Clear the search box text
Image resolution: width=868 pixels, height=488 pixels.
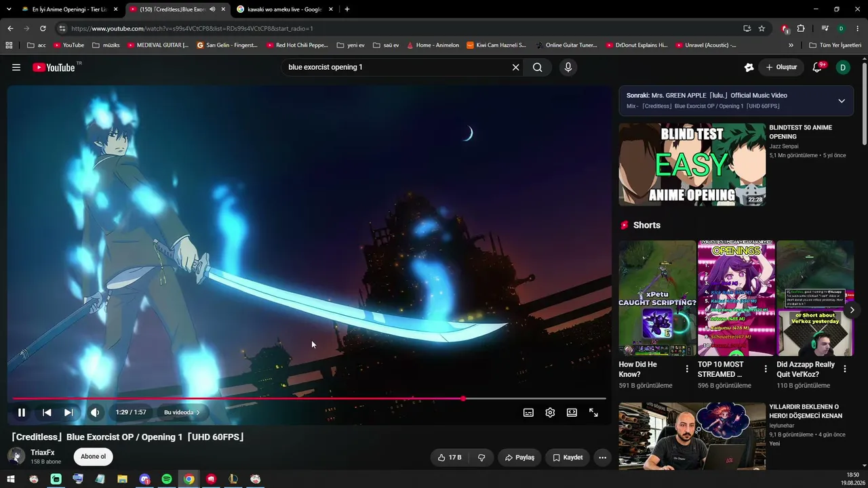515,67
